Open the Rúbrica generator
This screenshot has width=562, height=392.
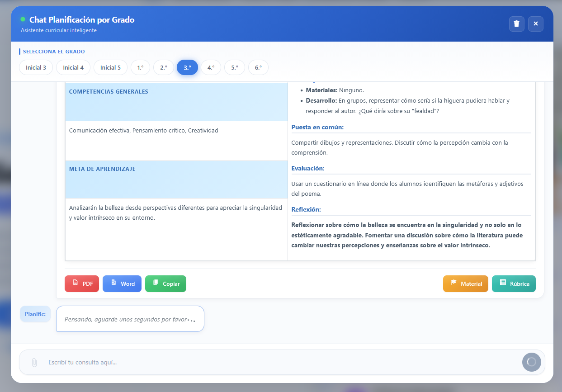514,284
